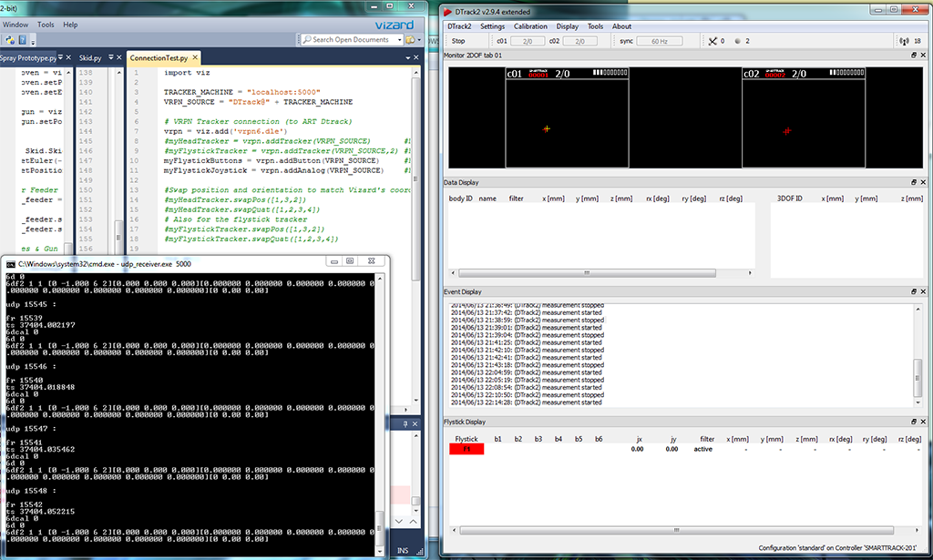Open the Vizard Tools menu
The height and width of the screenshot is (560, 933).
(x=46, y=25)
